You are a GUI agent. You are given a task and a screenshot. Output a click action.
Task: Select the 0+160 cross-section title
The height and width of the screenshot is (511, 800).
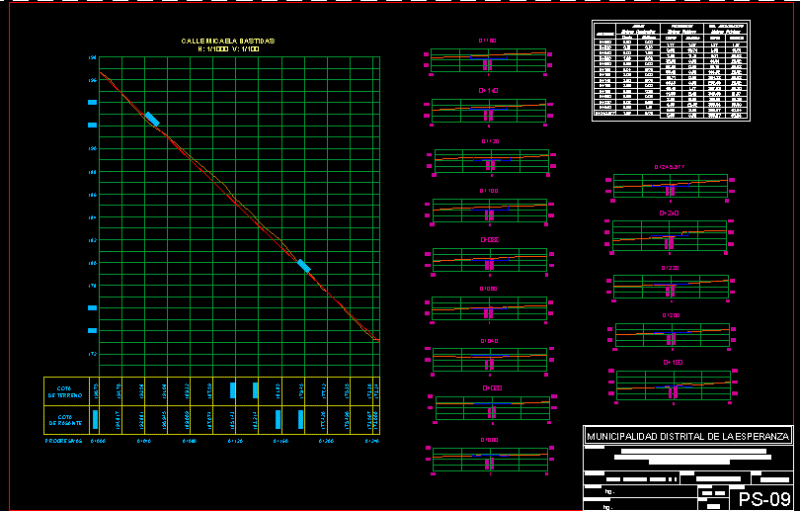click(488, 40)
